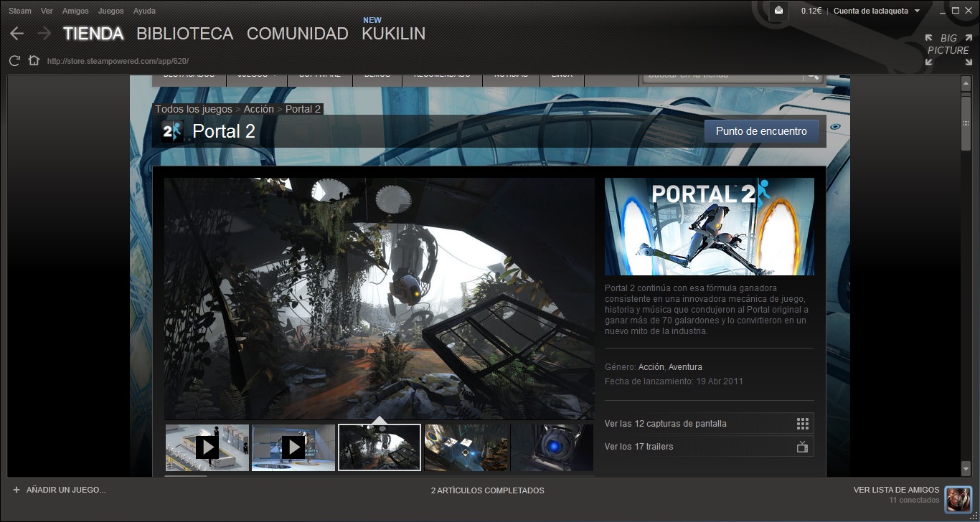980x522 pixels.
Task: Click the Fecha de lanzamiento: 19 Abr 2011 text
Action: click(674, 381)
